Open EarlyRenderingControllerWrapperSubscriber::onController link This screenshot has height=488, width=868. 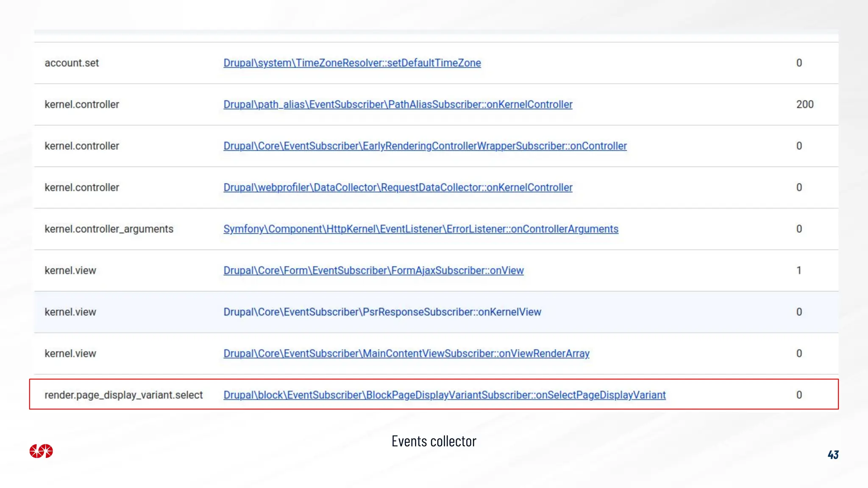425,146
